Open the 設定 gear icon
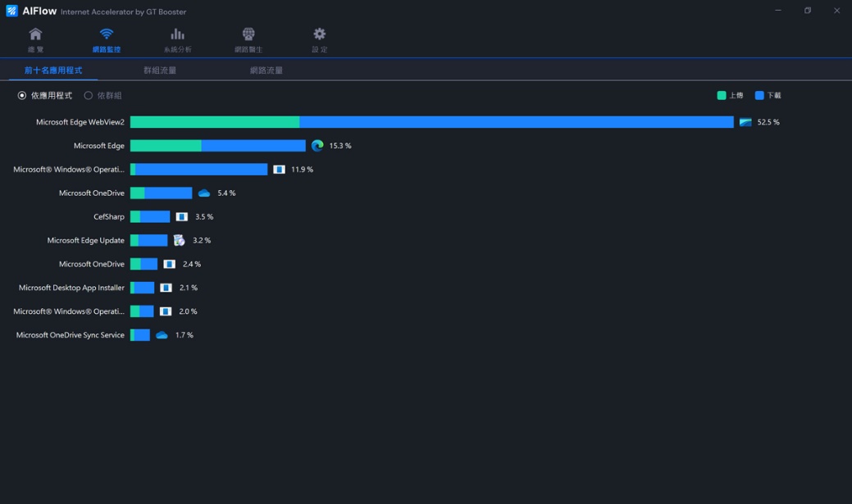The width and height of the screenshot is (852, 504). point(319,34)
